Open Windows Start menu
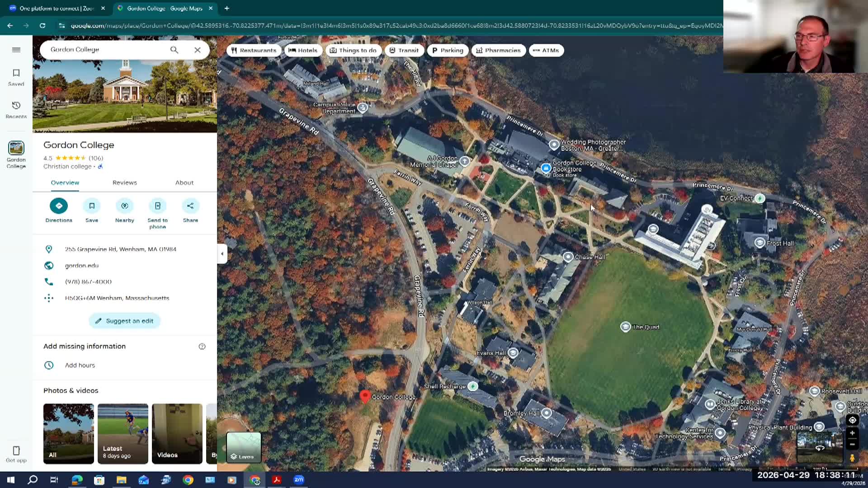The height and width of the screenshot is (488, 868). coord(11,480)
